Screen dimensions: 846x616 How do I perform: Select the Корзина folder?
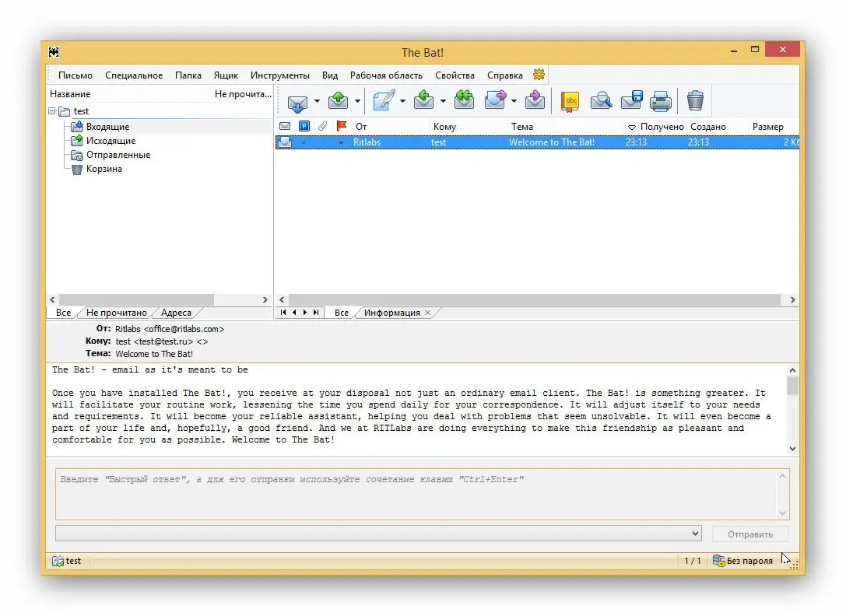pos(104,169)
